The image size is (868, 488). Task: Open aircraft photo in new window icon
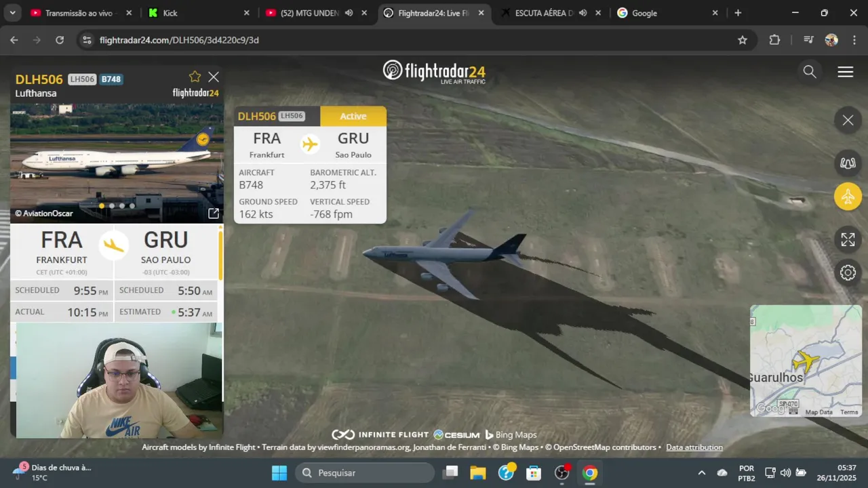click(213, 213)
